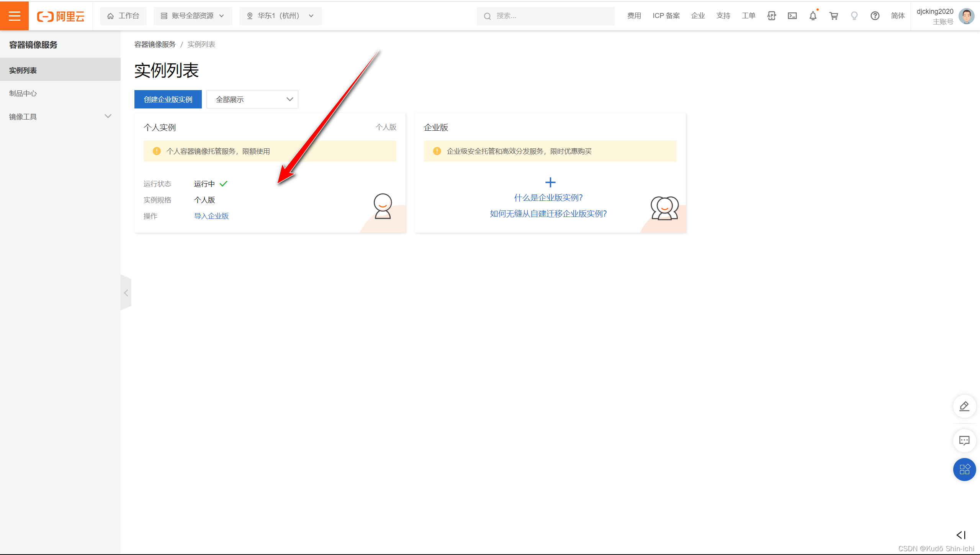Open the 华东1（杭州） region dropdown
The height and width of the screenshot is (555, 980).
(280, 16)
